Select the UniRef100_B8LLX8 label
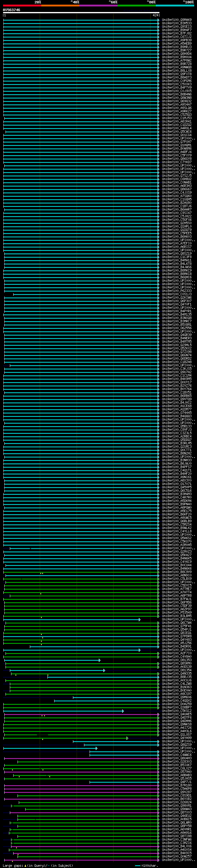Viewport: 197px width, 868px height. coord(176,71)
